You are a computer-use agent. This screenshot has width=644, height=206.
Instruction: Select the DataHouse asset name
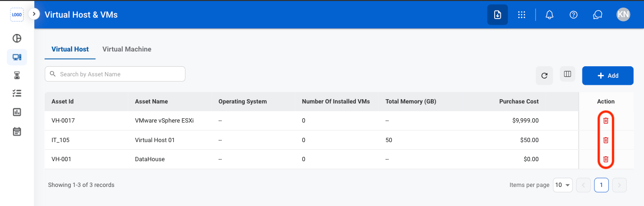point(150,159)
